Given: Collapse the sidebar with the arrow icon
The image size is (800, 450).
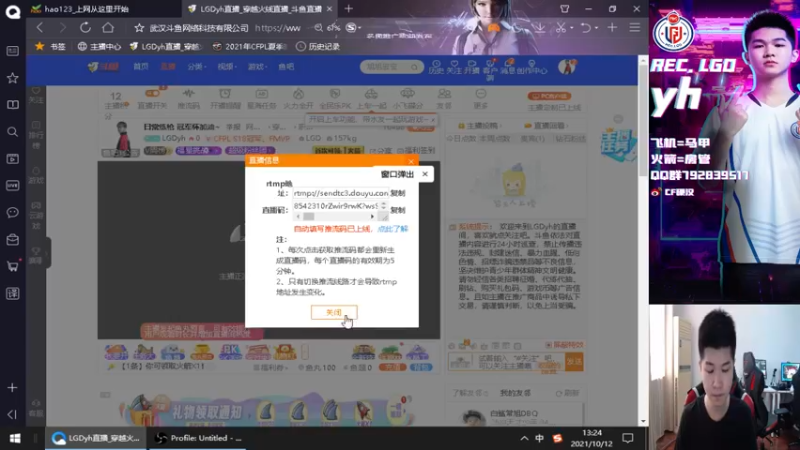Looking at the screenshot, I should point(13,414).
